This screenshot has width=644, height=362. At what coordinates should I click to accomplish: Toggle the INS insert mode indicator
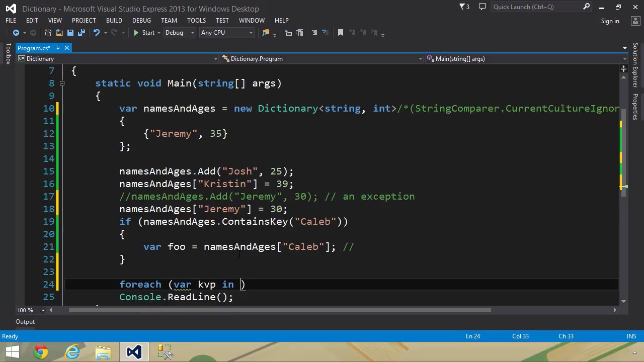pos(631,336)
